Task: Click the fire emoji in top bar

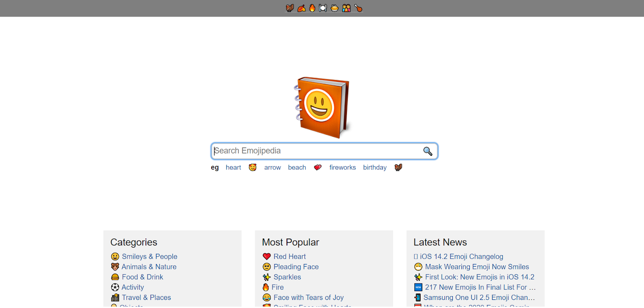Action: [x=312, y=8]
